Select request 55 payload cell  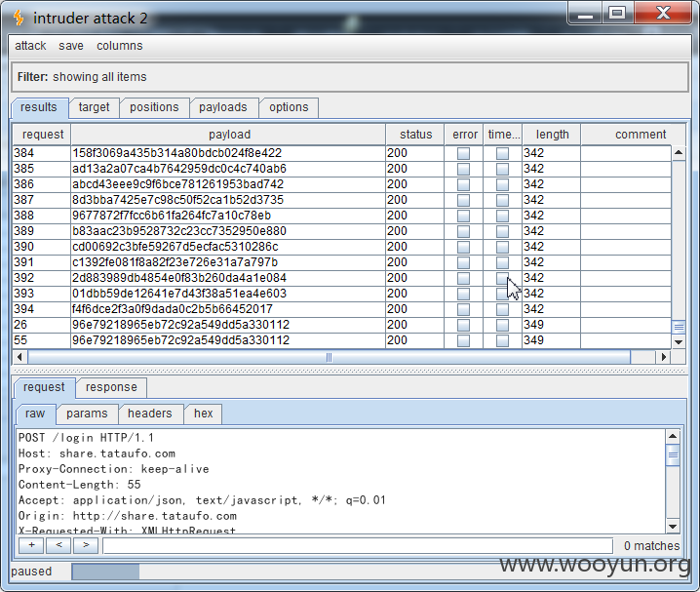tap(228, 340)
